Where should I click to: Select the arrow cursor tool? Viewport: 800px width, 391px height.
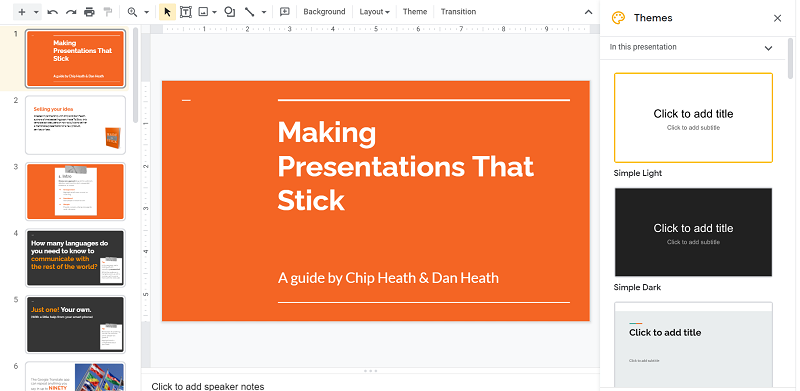click(x=167, y=12)
